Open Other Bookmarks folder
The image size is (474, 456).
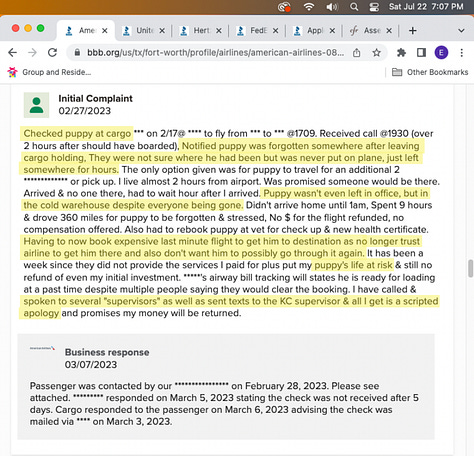(x=430, y=72)
